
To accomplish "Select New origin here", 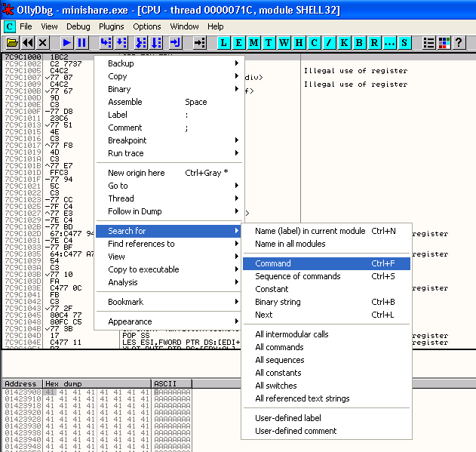I will click(x=170, y=173).
